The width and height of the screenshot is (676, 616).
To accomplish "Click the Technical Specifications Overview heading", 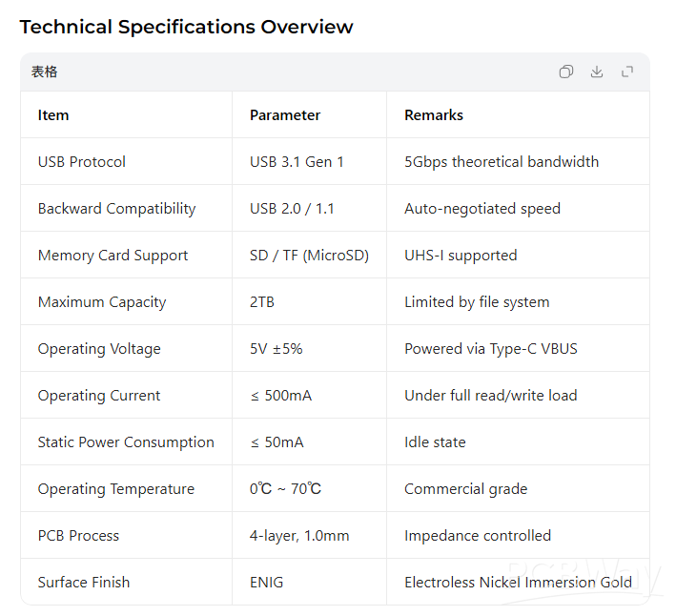I will pyautogui.click(x=186, y=27).
